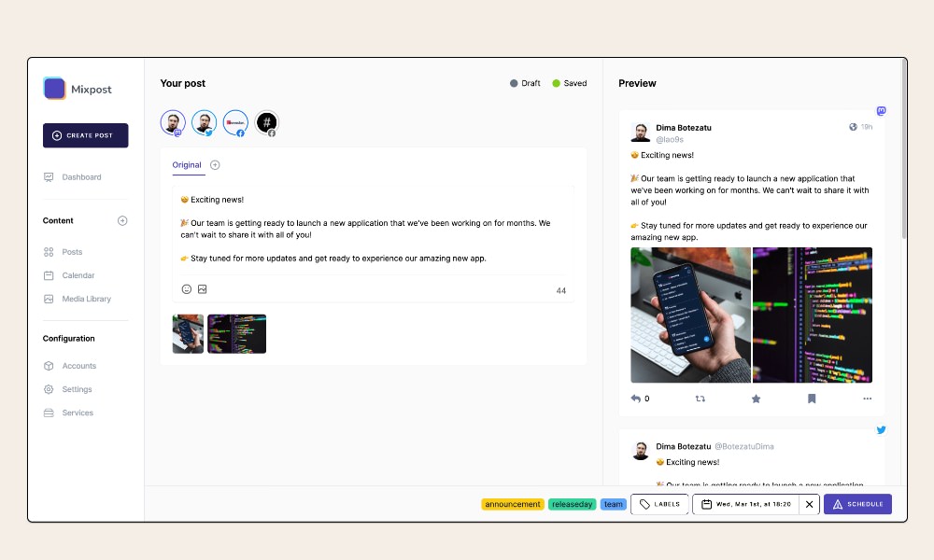
Task: Click the Schedule button
Action: pyautogui.click(x=857, y=504)
